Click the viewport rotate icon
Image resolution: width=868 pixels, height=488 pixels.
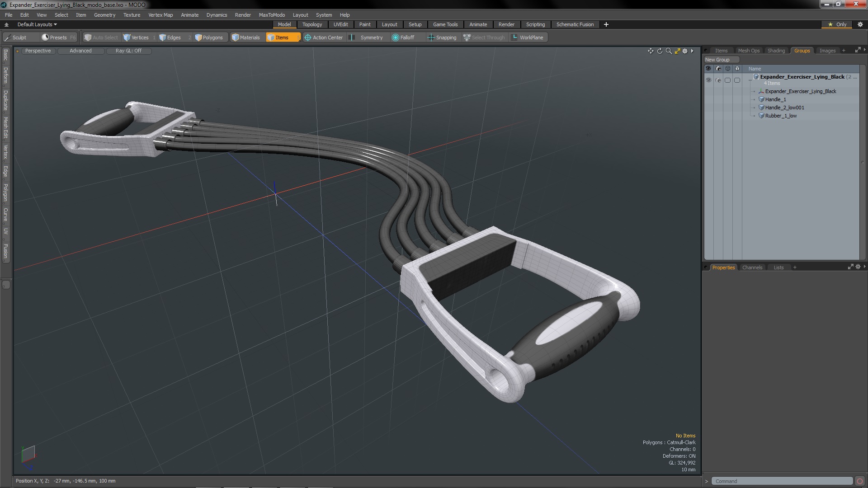(660, 51)
